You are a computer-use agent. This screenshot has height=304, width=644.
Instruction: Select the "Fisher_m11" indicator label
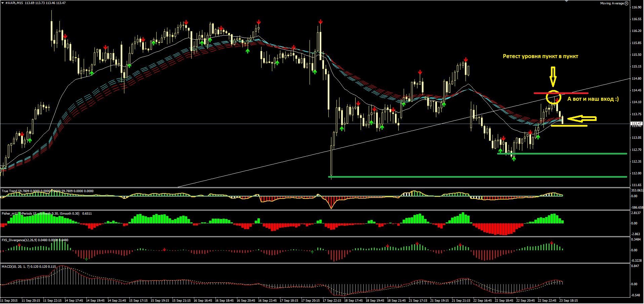click(x=10, y=213)
